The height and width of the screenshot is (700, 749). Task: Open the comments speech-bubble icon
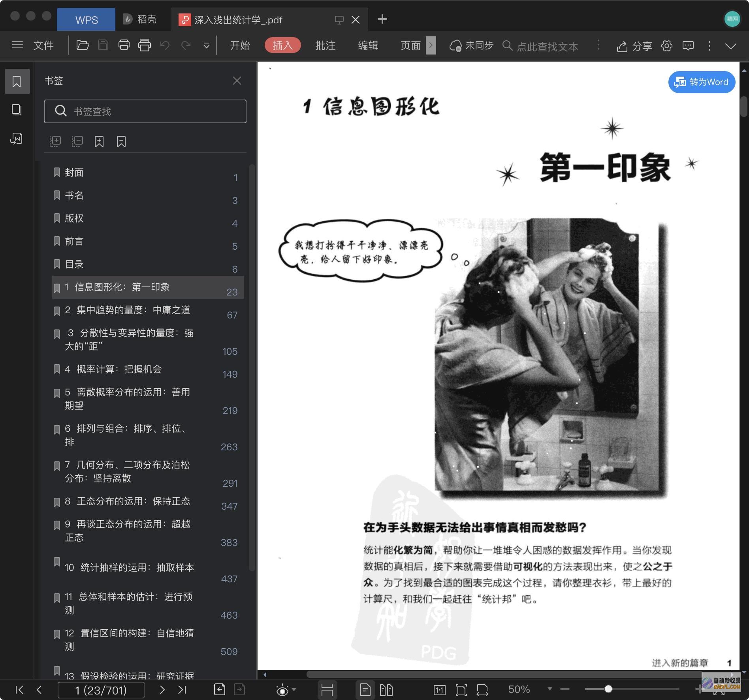click(688, 46)
